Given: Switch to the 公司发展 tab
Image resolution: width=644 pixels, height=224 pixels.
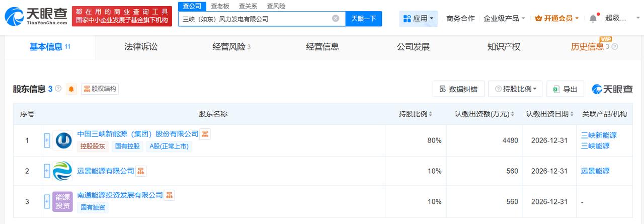Looking at the screenshot, I should pos(413,47).
